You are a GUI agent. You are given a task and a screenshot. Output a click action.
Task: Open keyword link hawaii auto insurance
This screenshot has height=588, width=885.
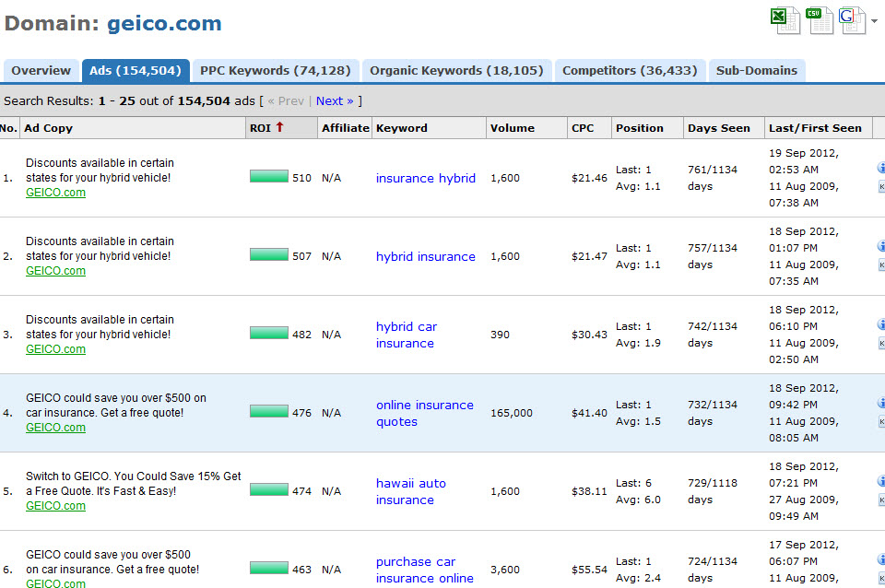(x=411, y=491)
